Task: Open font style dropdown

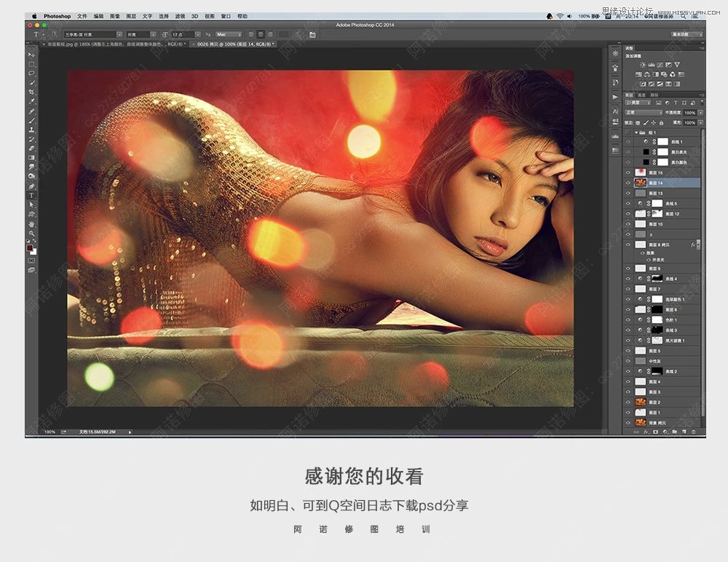Action: (x=153, y=34)
